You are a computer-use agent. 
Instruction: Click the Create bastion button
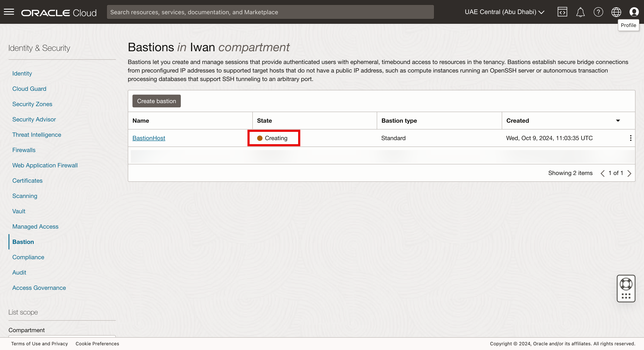coord(156,101)
